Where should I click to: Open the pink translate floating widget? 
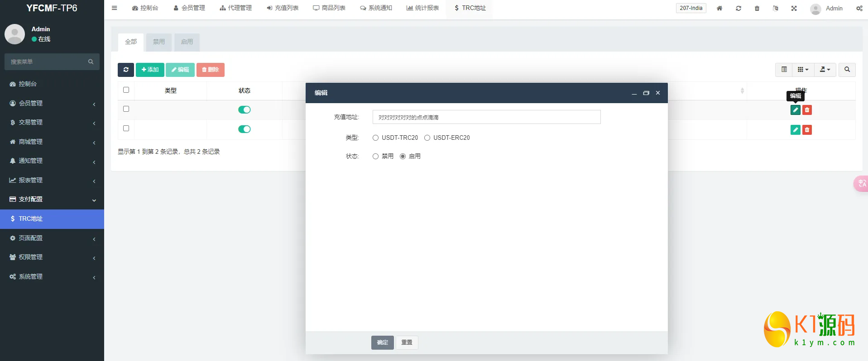tap(861, 183)
